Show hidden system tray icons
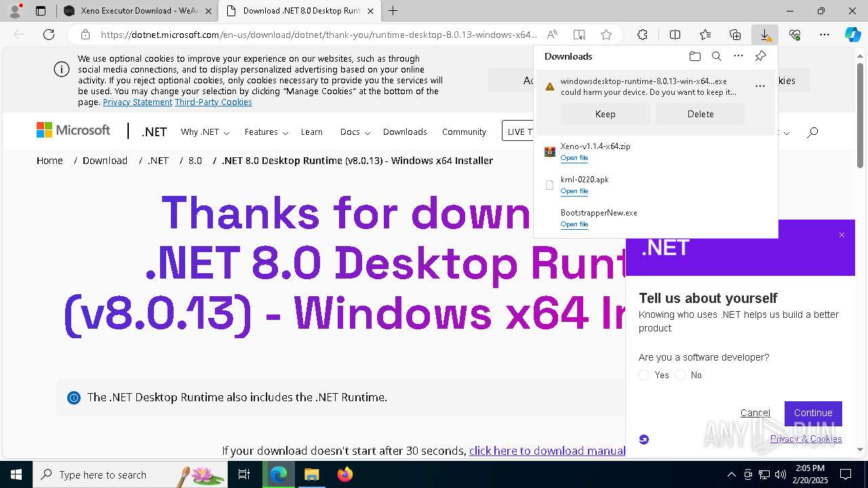The height and width of the screenshot is (488, 868). (731, 474)
